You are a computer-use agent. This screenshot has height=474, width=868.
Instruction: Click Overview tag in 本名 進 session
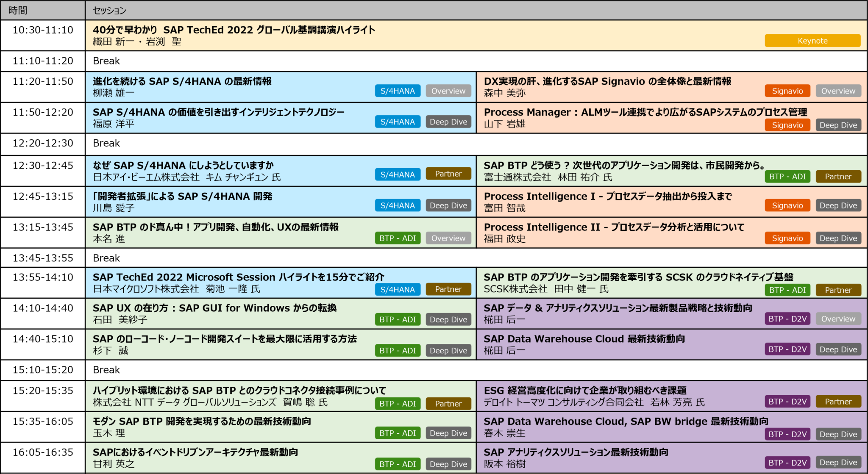click(448, 238)
